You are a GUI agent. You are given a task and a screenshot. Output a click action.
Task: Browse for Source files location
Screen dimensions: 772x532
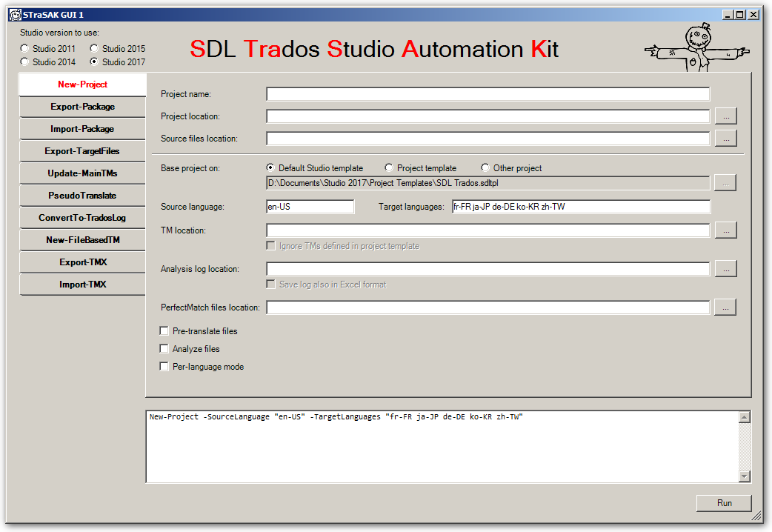point(726,139)
